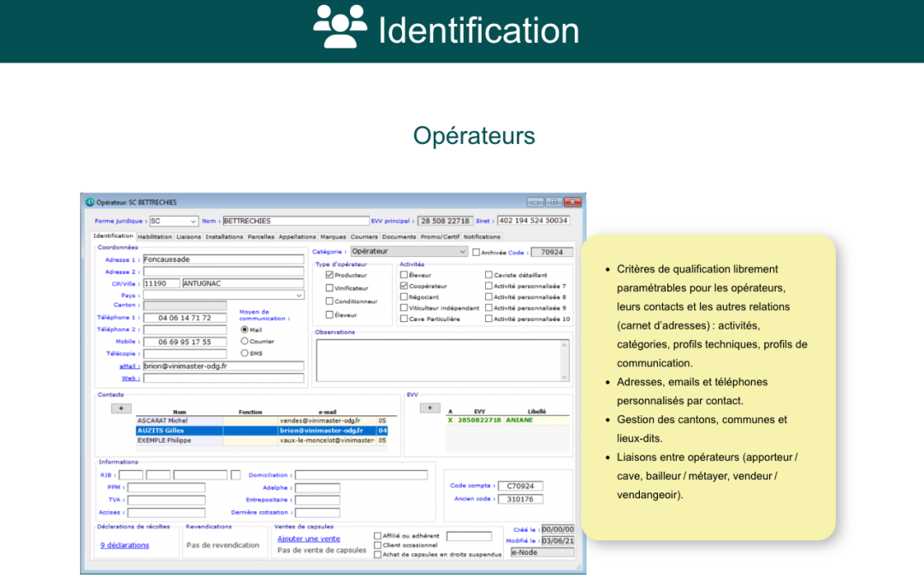The image size is (924, 578).
Task: Open the Installations tab
Action: pyautogui.click(x=224, y=236)
